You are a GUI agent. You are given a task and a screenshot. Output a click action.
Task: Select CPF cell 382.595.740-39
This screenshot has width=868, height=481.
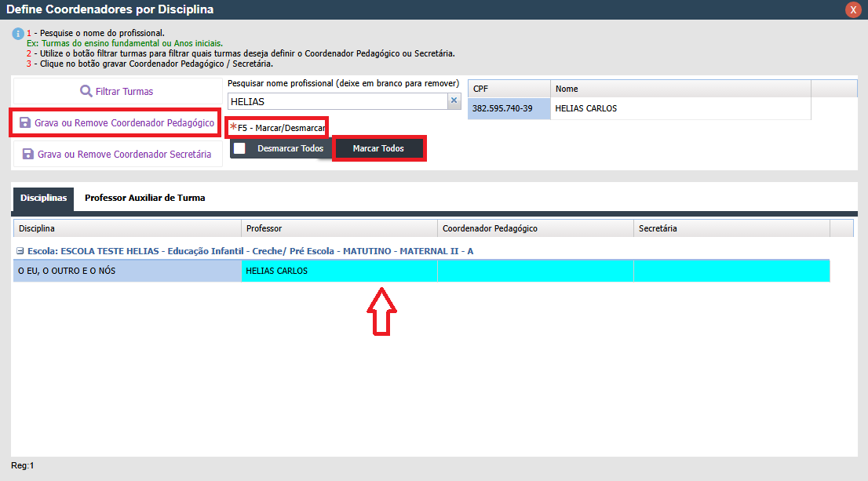click(509, 108)
